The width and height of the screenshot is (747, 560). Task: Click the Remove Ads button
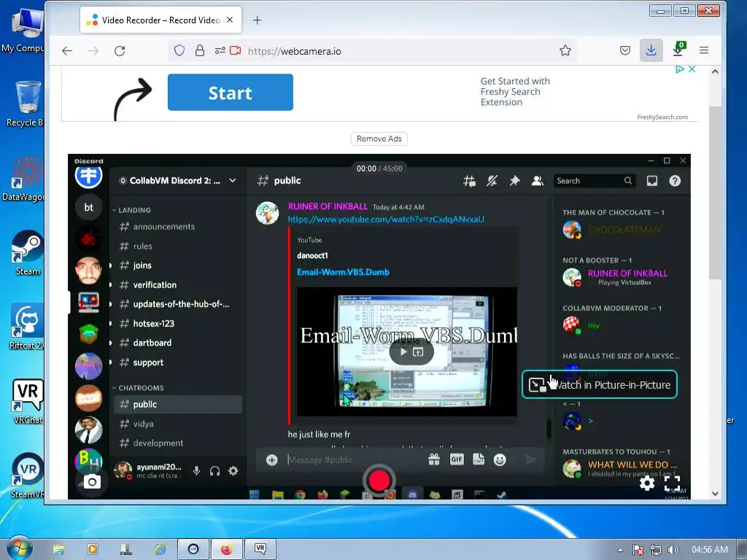point(379,139)
